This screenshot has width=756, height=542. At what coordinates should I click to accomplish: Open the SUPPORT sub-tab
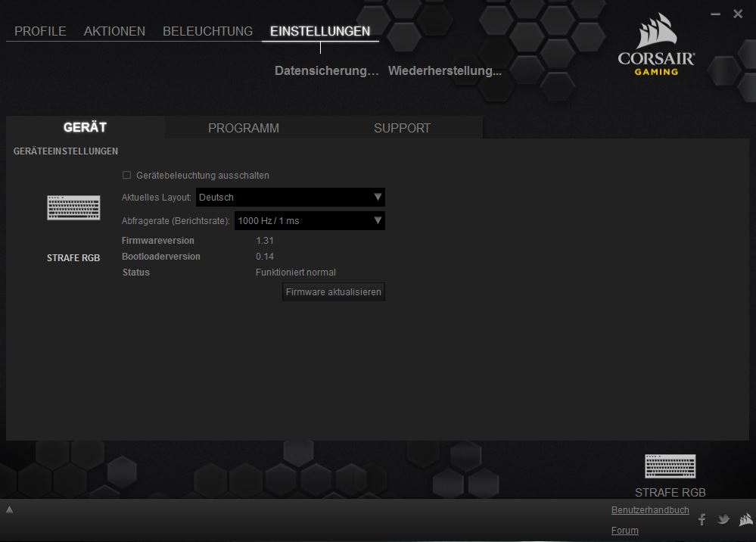402,128
